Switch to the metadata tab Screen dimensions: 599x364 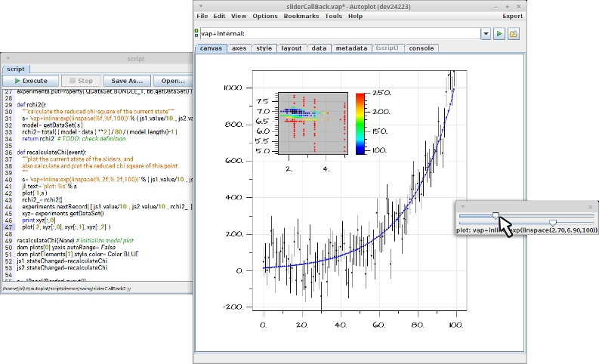coord(351,48)
